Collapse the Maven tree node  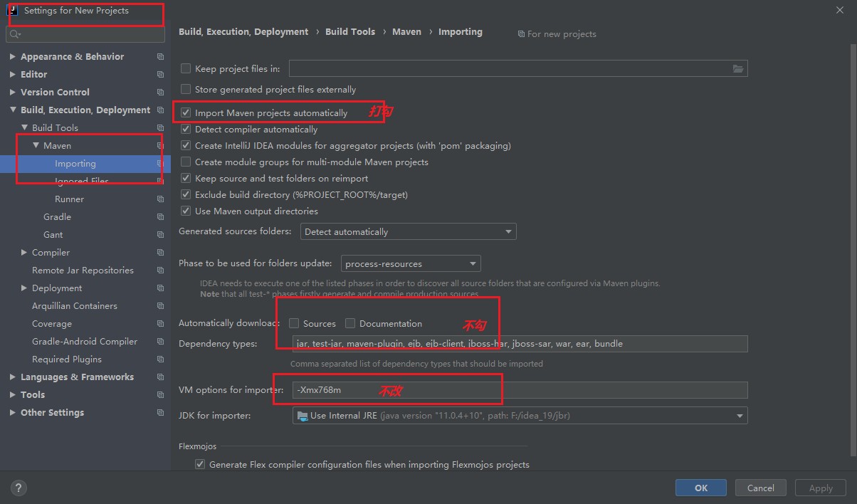[36, 146]
